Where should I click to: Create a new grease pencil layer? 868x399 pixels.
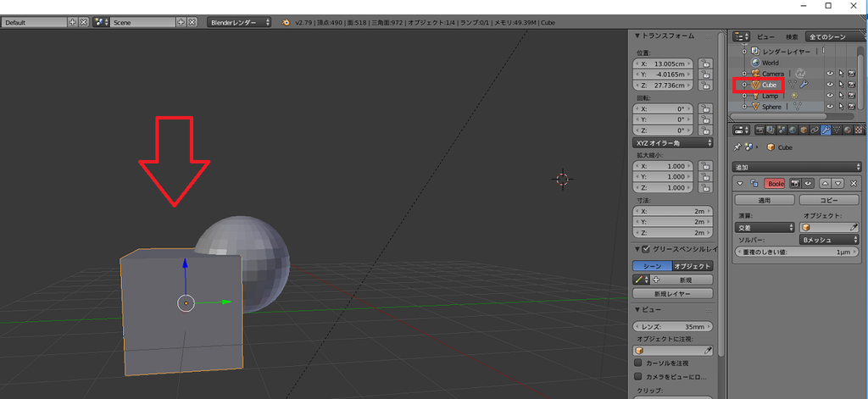tap(672, 293)
